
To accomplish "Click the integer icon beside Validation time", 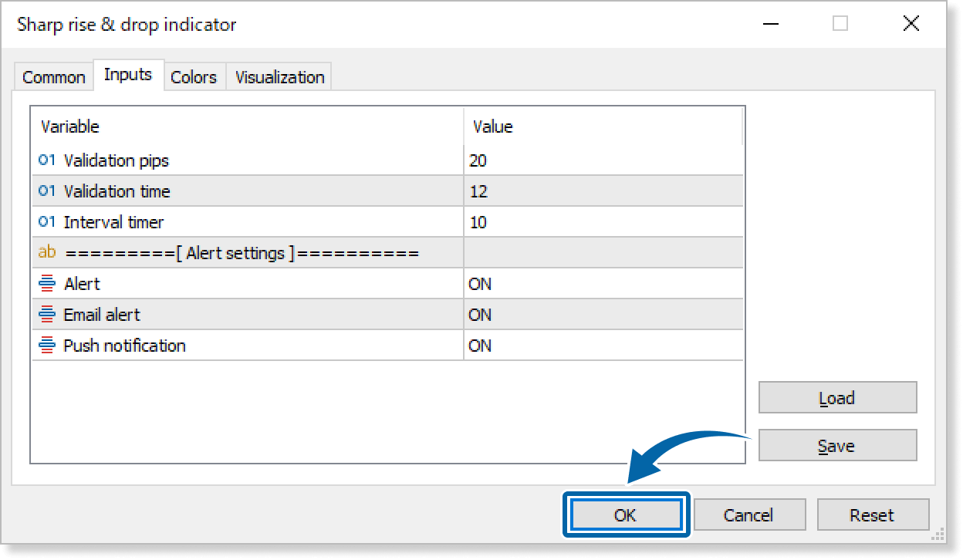I will (47, 191).
